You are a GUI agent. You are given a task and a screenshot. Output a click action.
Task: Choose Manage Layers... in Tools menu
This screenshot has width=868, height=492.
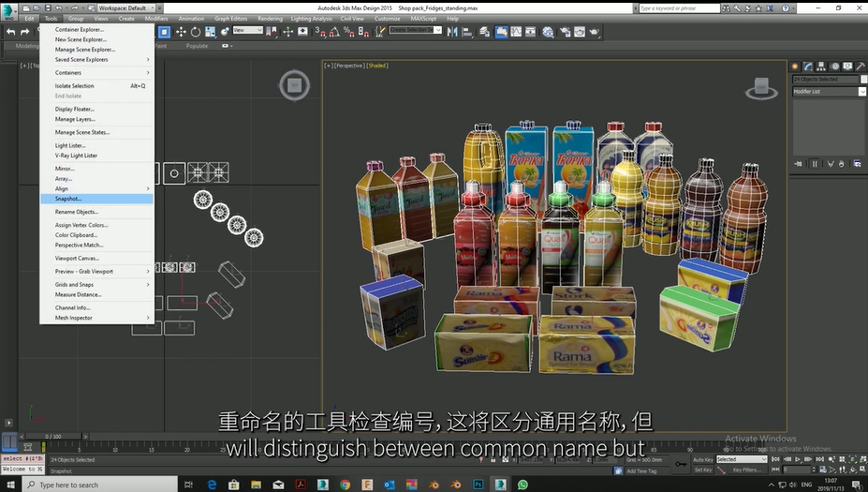(x=96, y=119)
